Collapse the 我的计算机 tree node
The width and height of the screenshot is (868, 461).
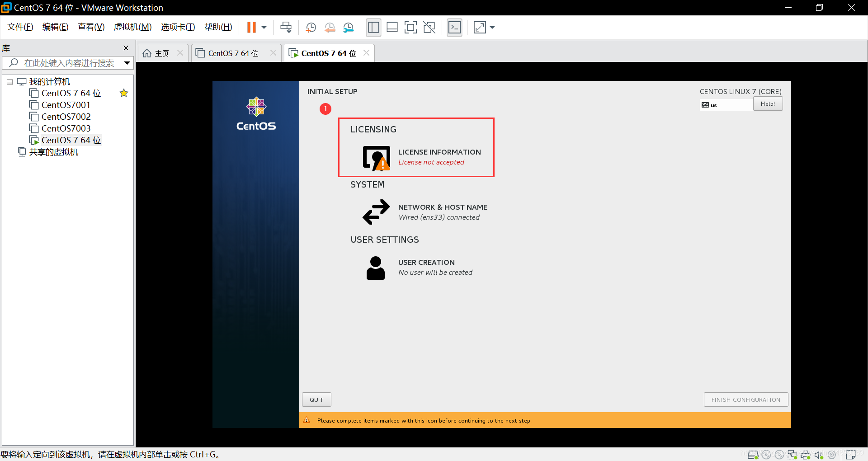[x=9, y=82]
